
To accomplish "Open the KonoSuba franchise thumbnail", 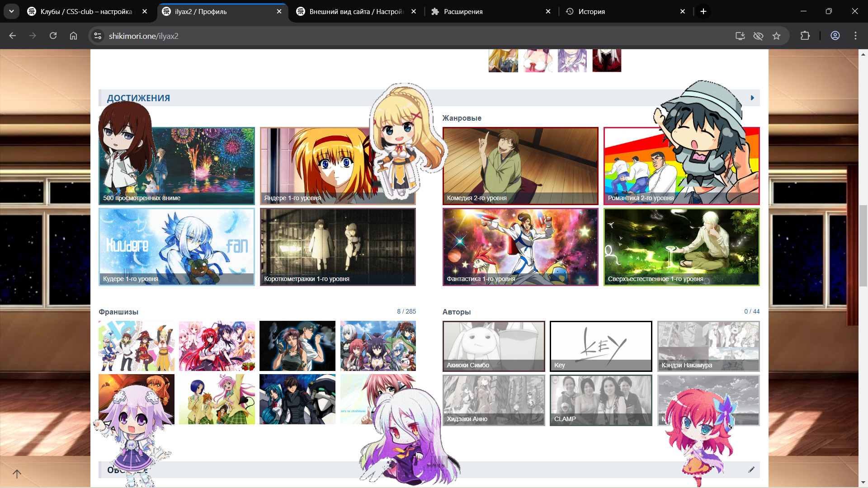I will pos(137,346).
